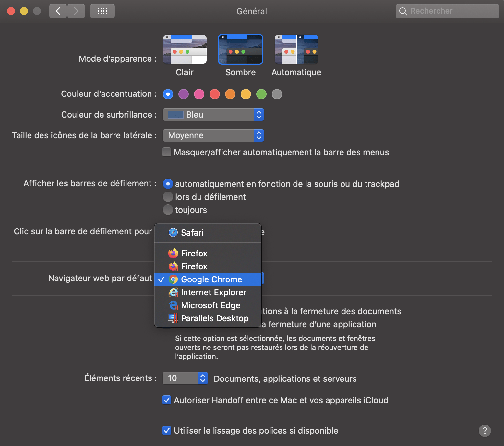Screen dimensions: 504x446
Task: Open the sidebar icon size Moyenne dropdown
Action: coord(213,135)
